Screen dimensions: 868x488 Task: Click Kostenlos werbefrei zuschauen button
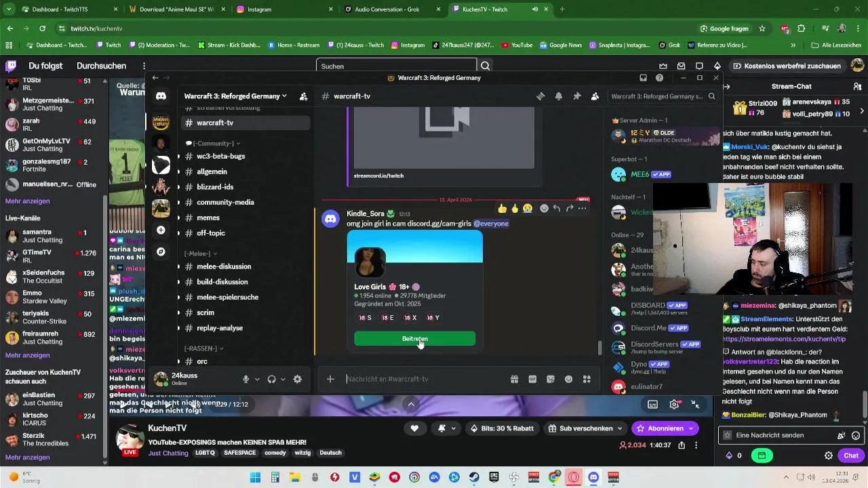787,66
